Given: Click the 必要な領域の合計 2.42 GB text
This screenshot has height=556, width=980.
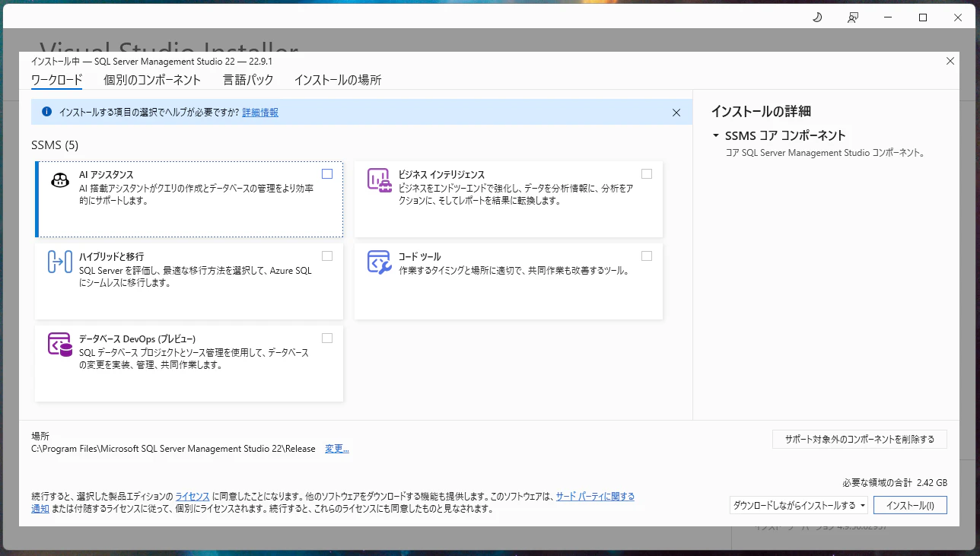Looking at the screenshot, I should [895, 483].
